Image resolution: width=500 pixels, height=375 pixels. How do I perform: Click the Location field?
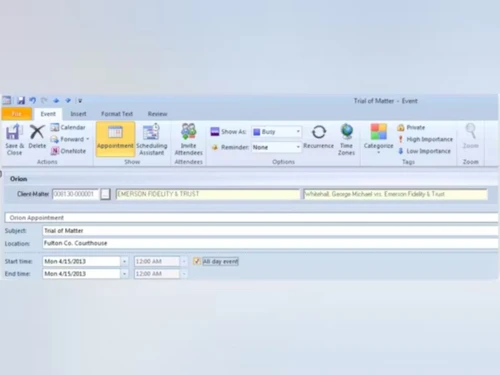click(x=270, y=243)
